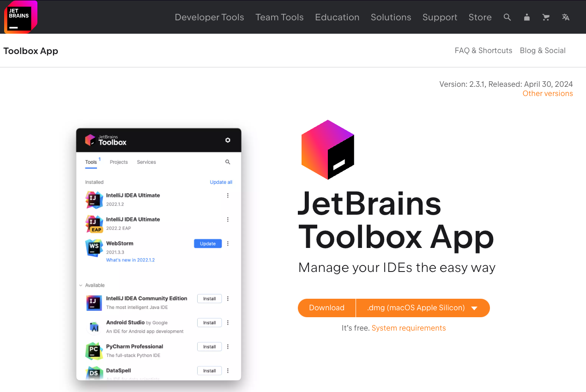Visit the Blog & Social page
Image resolution: width=586 pixels, height=392 pixels.
click(x=542, y=50)
